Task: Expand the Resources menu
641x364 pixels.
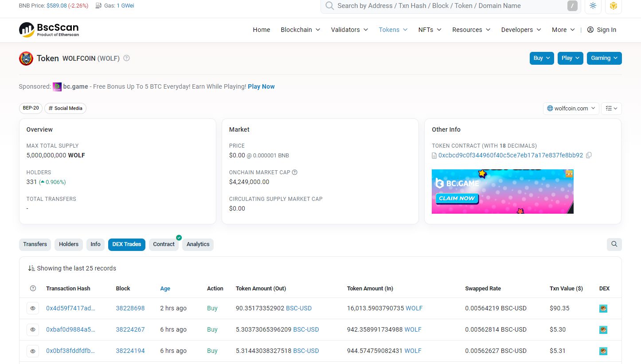Action: point(471,30)
